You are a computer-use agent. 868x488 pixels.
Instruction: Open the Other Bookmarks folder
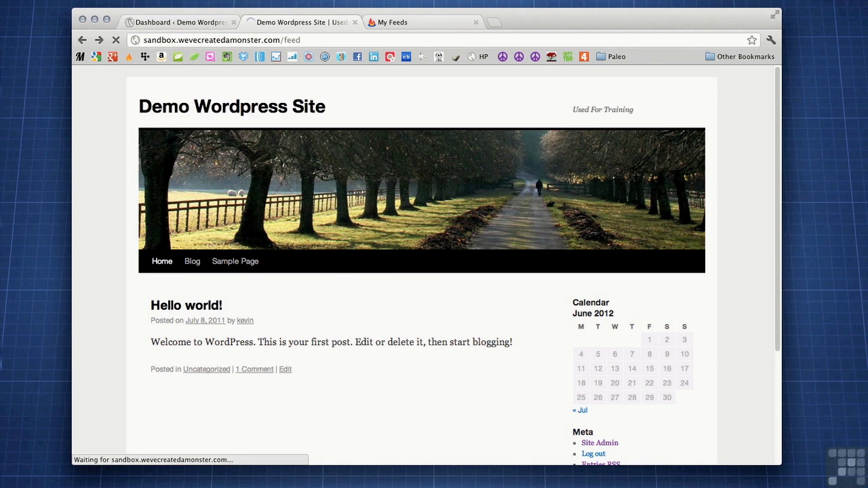coord(740,57)
